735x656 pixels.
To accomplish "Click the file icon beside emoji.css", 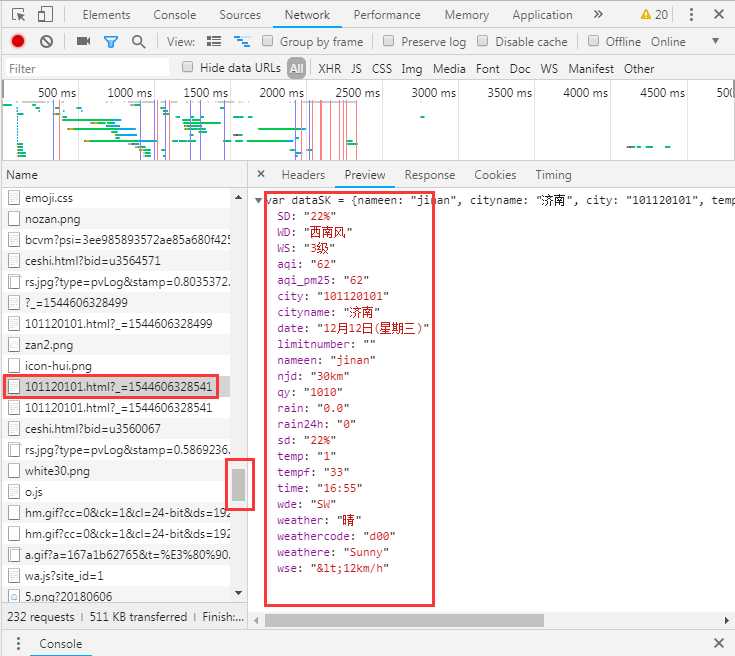I will (x=14, y=198).
